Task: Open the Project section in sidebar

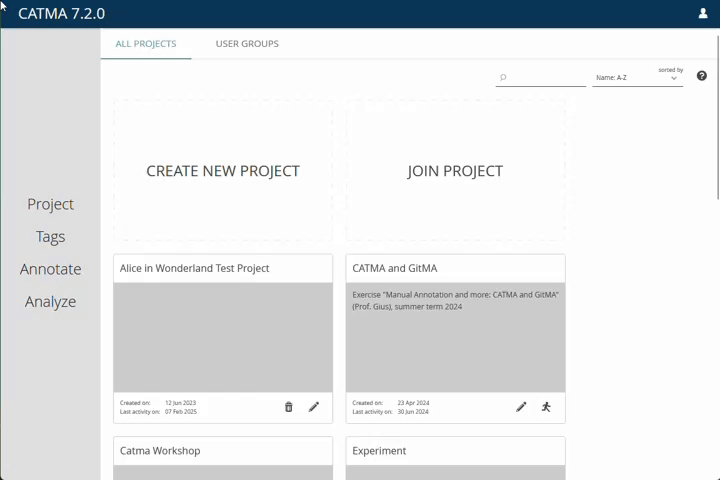Action: pos(50,204)
